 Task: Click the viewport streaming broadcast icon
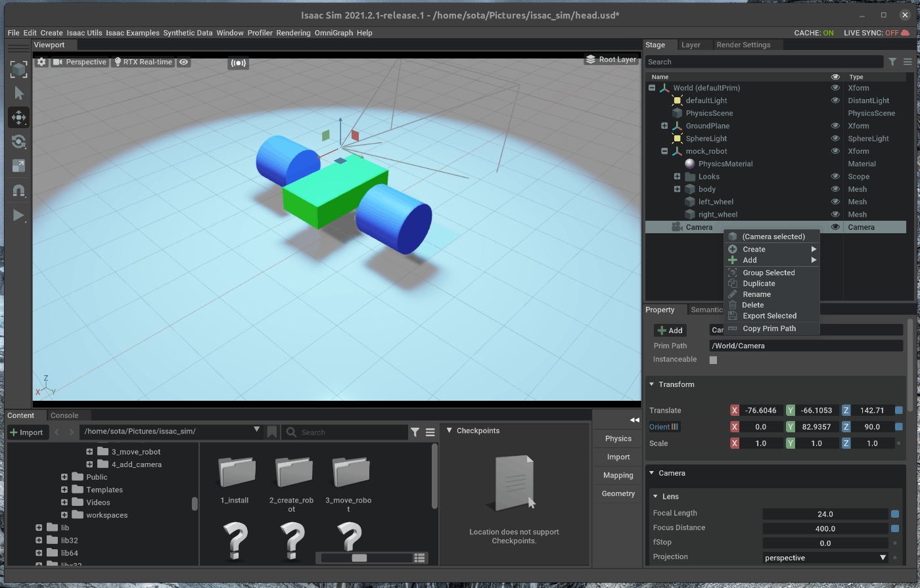click(x=238, y=63)
